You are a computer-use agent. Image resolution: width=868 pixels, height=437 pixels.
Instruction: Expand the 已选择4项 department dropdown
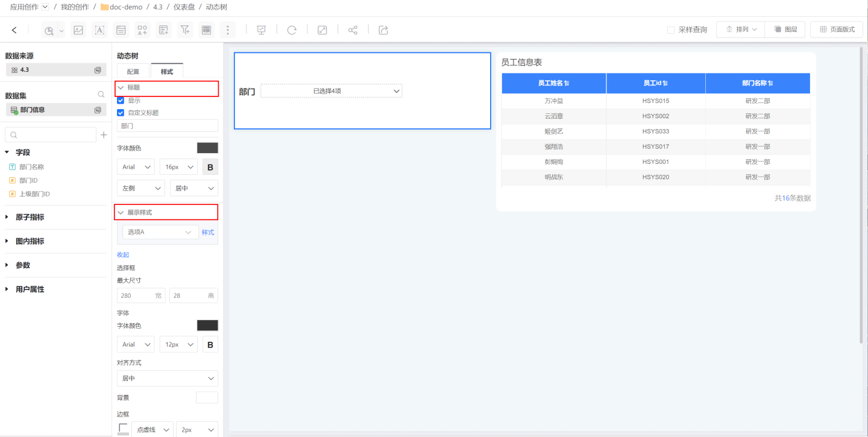click(x=331, y=91)
